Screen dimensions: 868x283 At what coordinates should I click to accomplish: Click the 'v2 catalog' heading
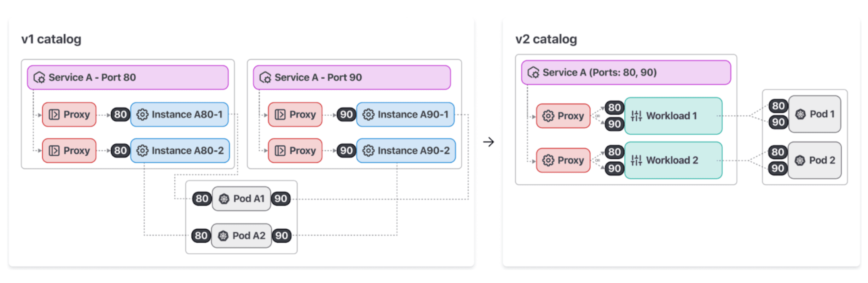[x=546, y=39]
